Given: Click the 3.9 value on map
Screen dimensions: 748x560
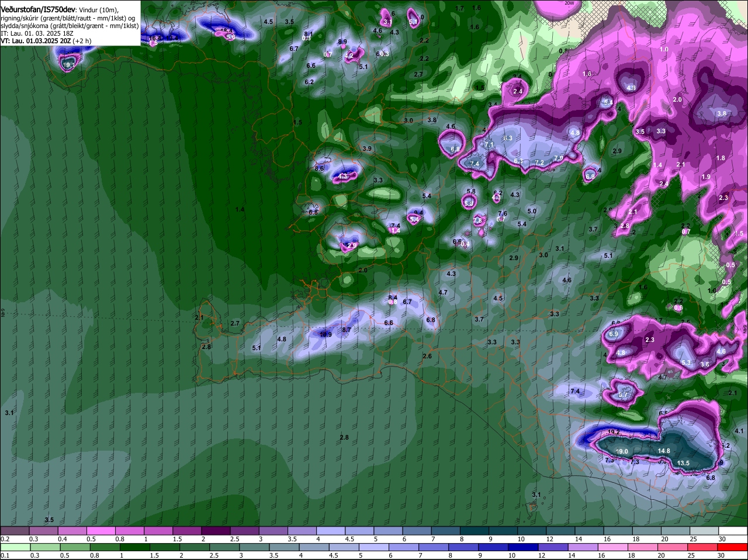Looking at the screenshot, I should 367,149.
